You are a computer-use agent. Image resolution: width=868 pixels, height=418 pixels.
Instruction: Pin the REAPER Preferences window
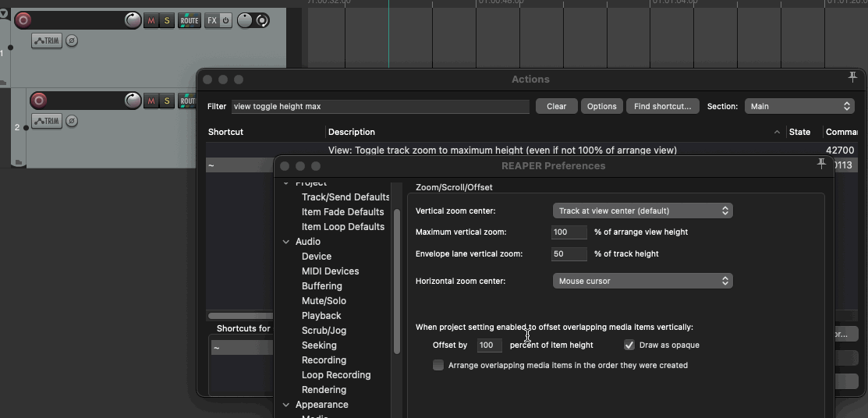click(821, 164)
